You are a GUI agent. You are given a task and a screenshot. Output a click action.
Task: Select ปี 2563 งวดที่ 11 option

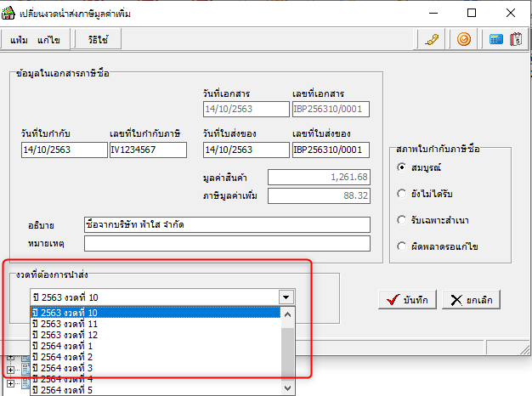click(156, 324)
